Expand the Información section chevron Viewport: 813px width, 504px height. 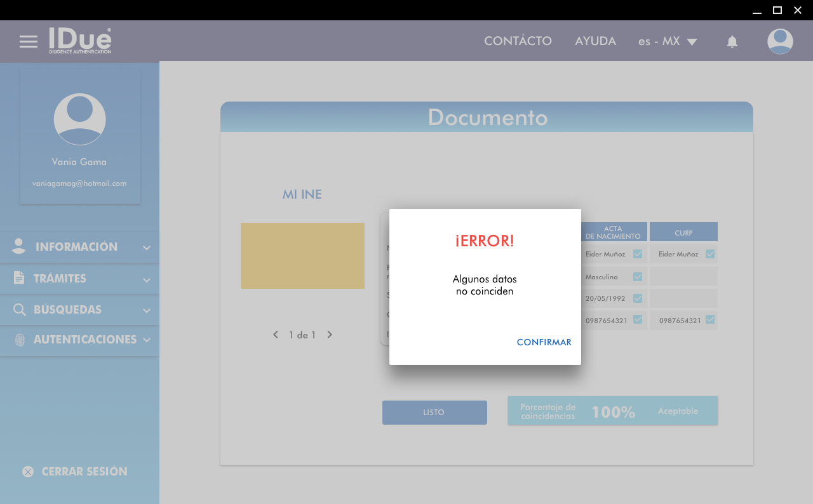(147, 248)
